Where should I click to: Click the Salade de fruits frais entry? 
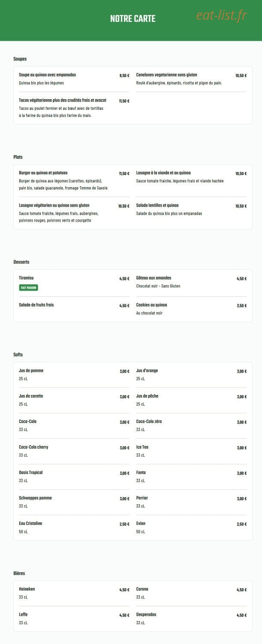(x=74, y=305)
